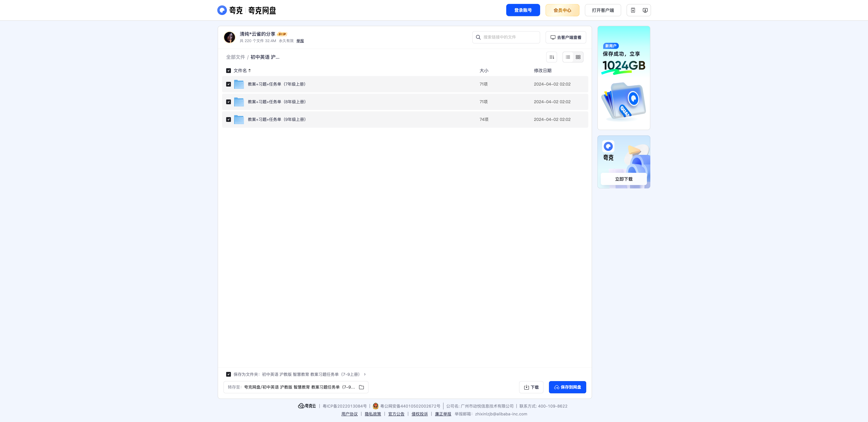Click the 保存到网盘 button

[567, 387]
